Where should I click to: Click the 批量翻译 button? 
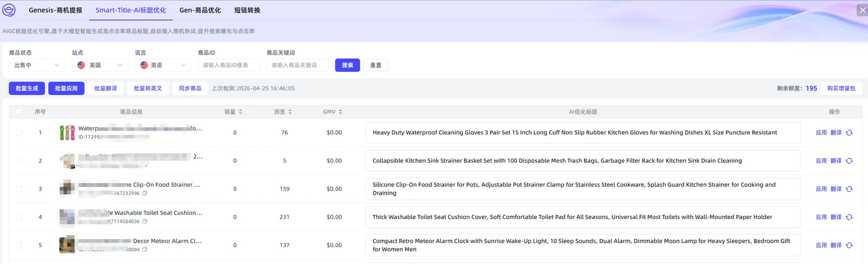[x=106, y=89]
